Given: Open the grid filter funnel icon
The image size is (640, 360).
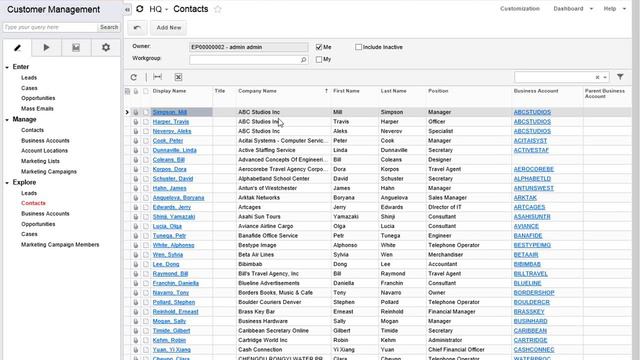Looking at the screenshot, I should [x=620, y=77].
